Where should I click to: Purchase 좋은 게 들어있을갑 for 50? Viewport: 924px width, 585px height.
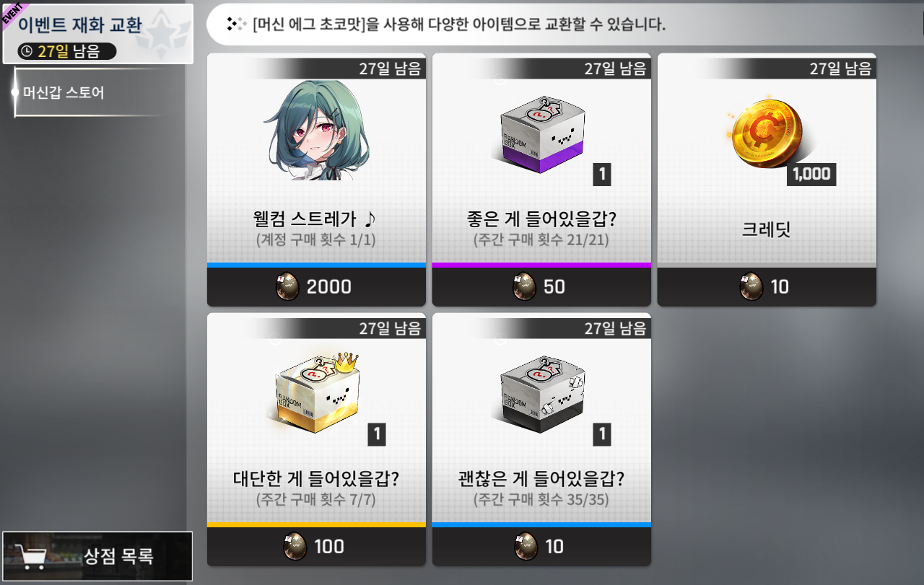click(x=541, y=287)
